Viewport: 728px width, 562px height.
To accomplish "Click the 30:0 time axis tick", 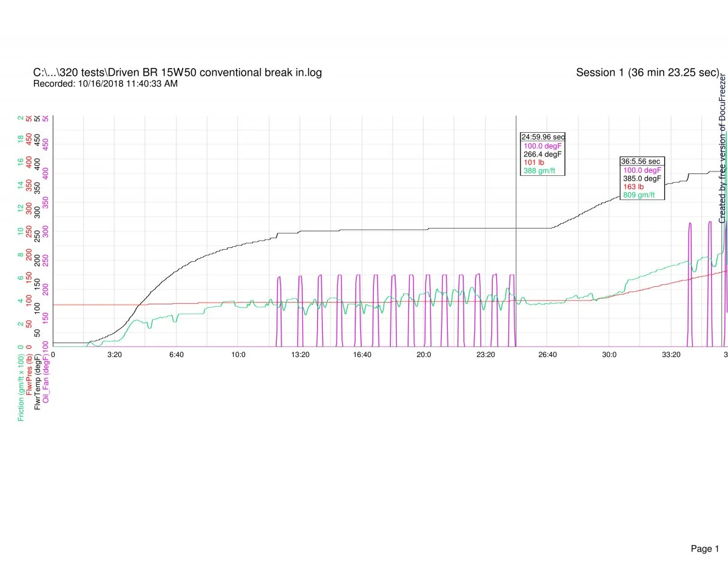I will click(609, 355).
